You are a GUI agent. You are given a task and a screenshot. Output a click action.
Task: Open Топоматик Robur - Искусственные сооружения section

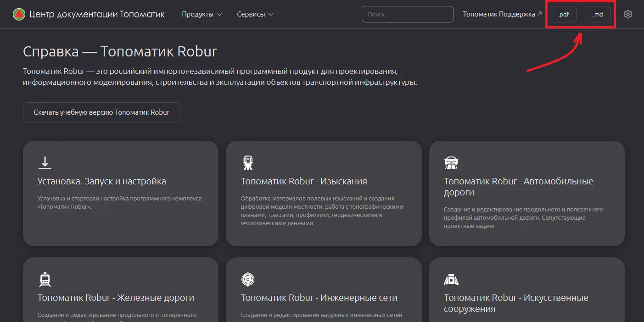[x=527, y=290]
